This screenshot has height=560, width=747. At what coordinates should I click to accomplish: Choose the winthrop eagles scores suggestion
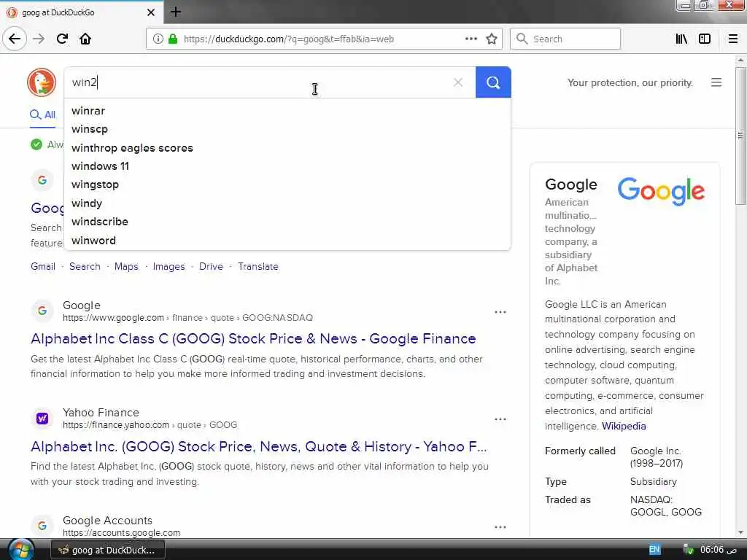click(287, 147)
